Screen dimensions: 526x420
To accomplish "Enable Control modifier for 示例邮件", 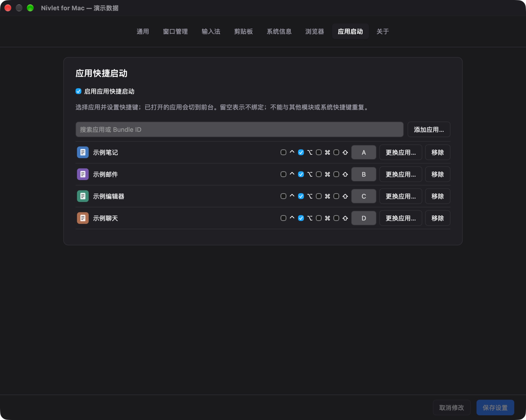I will [x=283, y=174].
